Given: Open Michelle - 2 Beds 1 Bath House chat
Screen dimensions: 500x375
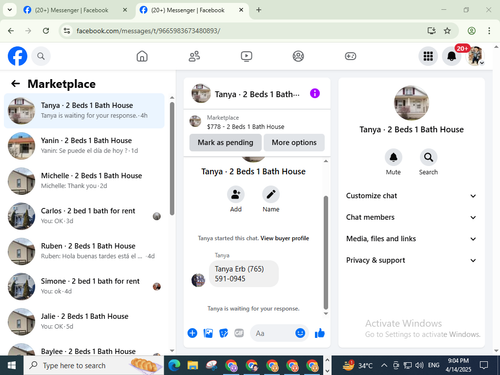Looking at the screenshot, I should (x=84, y=181).
